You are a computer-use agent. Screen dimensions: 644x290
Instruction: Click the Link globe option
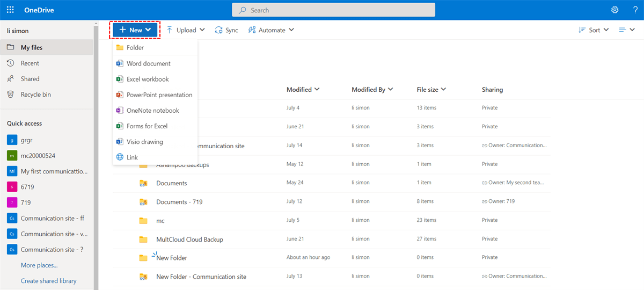pos(132,157)
